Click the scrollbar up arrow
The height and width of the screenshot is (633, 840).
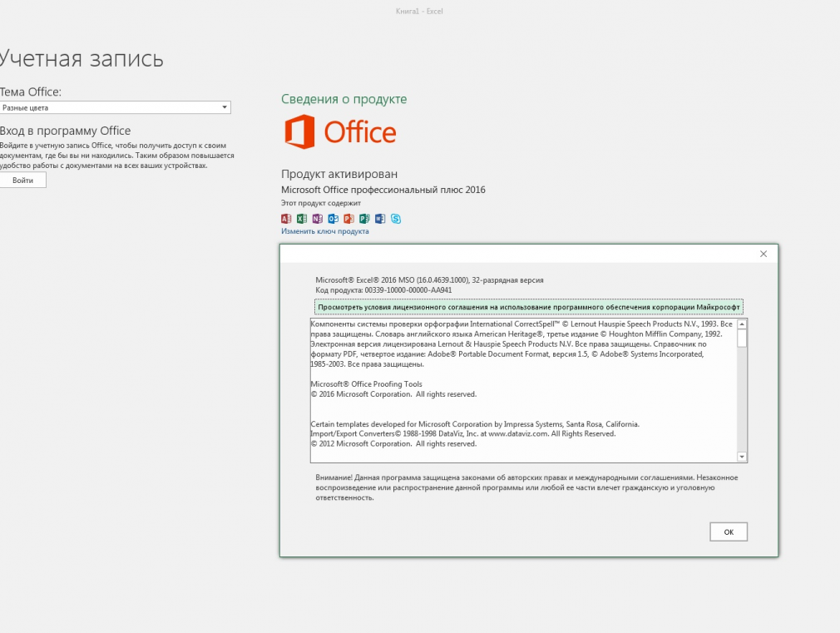point(742,324)
